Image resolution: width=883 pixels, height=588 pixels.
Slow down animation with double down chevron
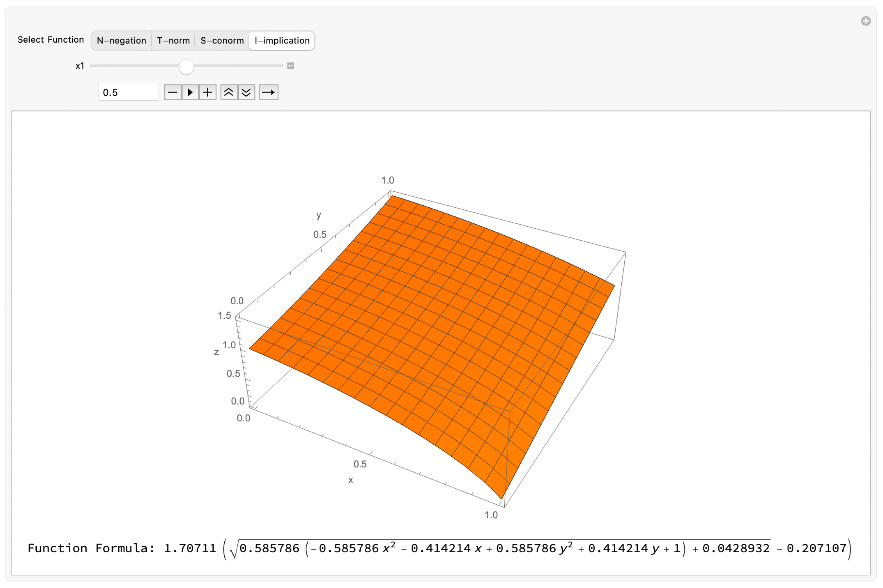click(246, 92)
